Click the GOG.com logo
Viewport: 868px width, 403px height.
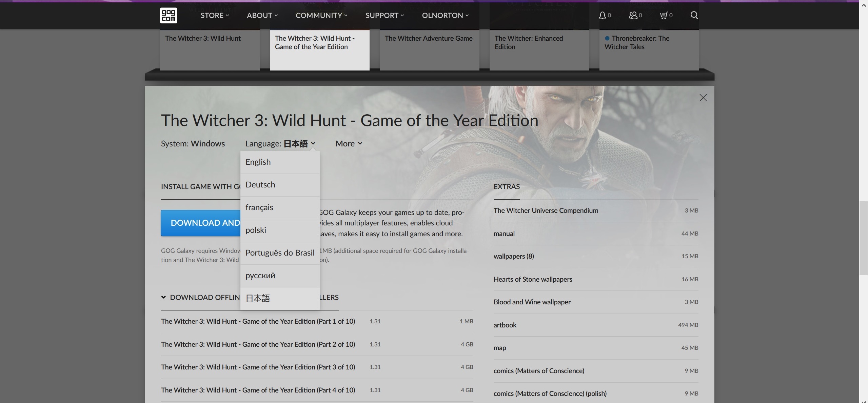tap(169, 15)
